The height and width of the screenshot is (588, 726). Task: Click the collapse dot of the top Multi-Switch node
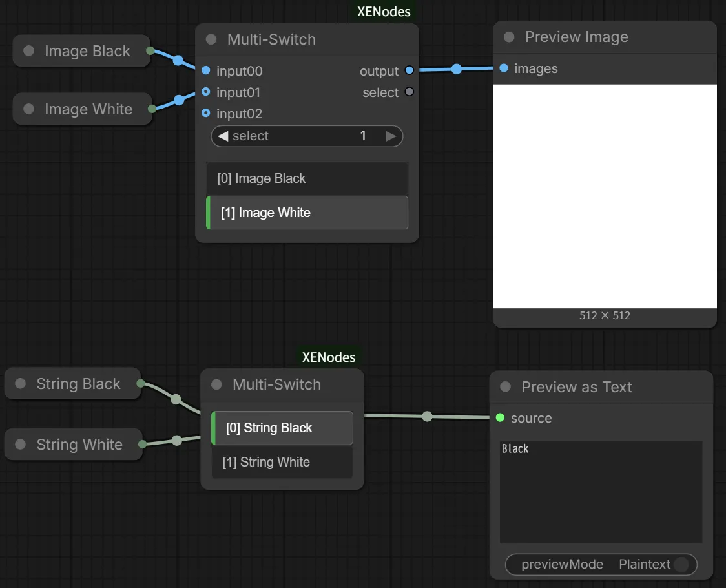click(x=211, y=39)
